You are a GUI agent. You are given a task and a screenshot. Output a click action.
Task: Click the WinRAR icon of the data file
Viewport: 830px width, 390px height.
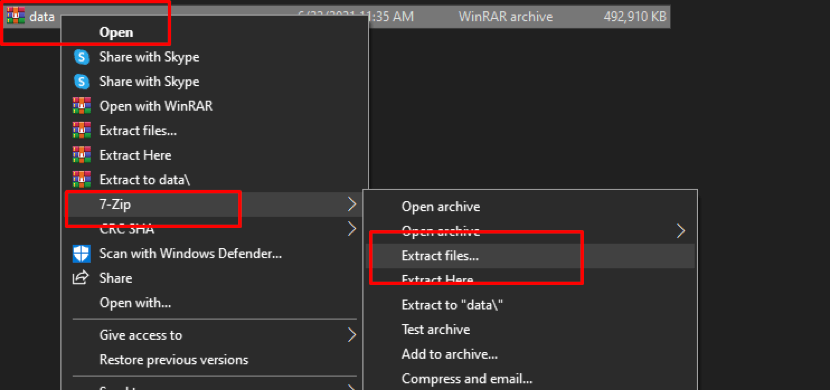coord(16,15)
